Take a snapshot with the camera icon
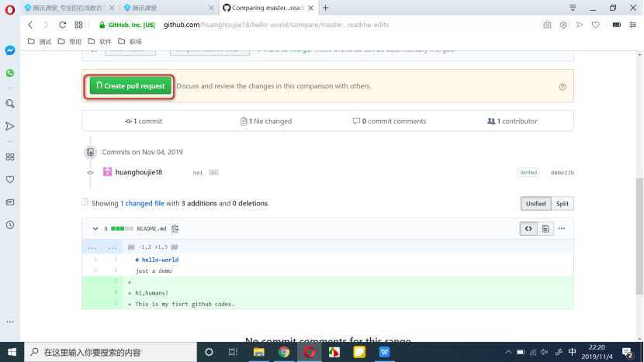 click(547, 25)
